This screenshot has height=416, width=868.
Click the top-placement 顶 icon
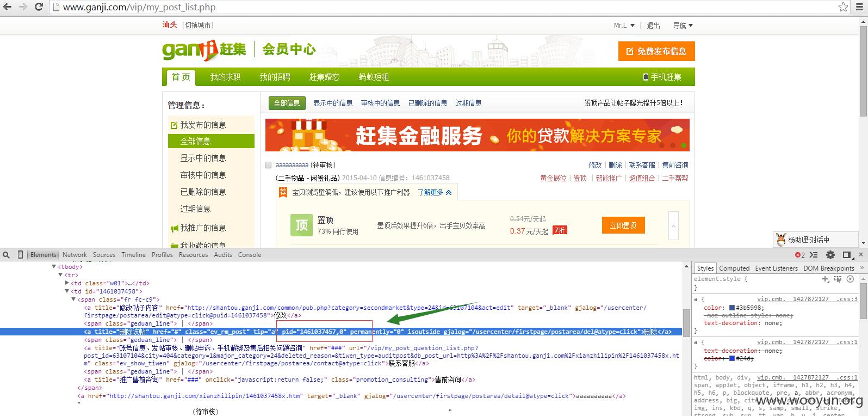[302, 225]
